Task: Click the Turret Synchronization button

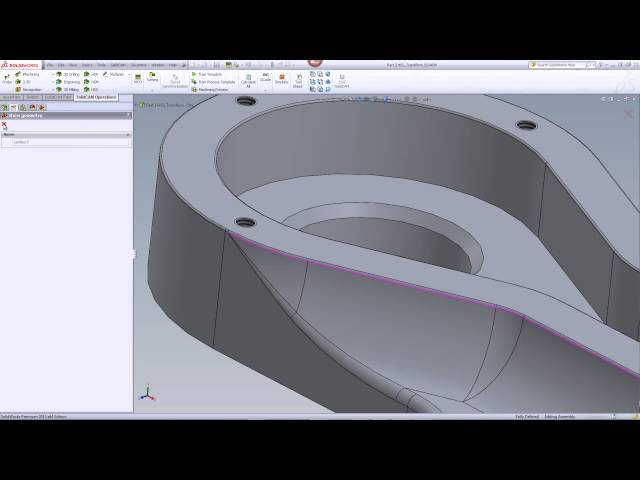Action: (x=175, y=81)
